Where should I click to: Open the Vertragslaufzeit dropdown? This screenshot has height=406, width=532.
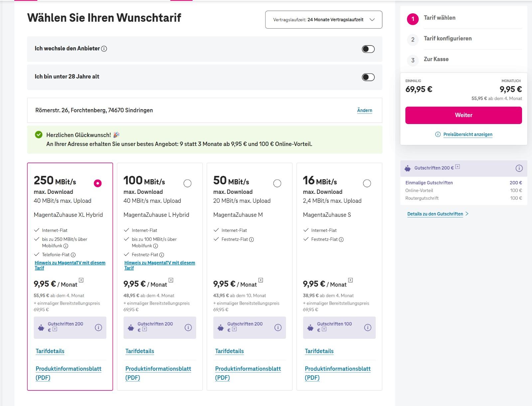point(324,20)
